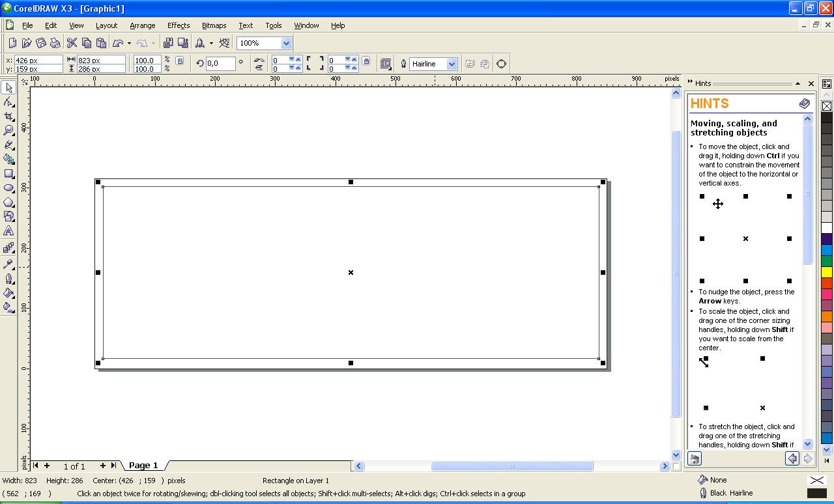Pick the yellow swatch in color palette
This screenshot has height=504, width=834.
tap(827, 272)
